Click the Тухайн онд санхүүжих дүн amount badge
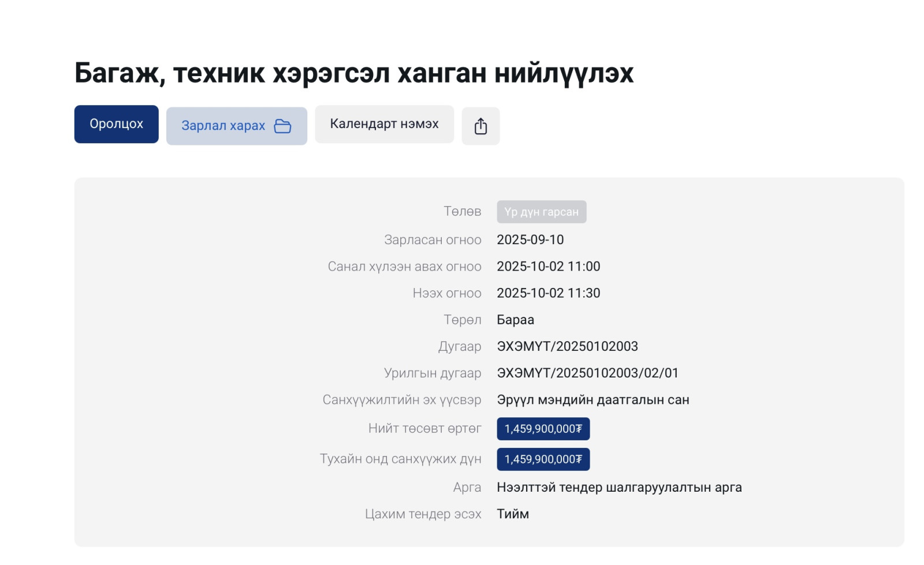Viewport: 924px width, 565px height. (x=543, y=459)
